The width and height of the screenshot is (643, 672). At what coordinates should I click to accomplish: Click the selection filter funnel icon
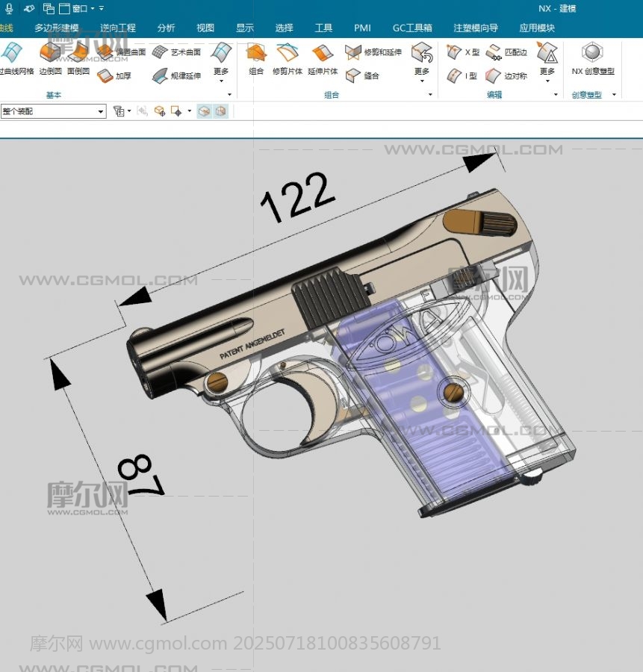click(119, 111)
